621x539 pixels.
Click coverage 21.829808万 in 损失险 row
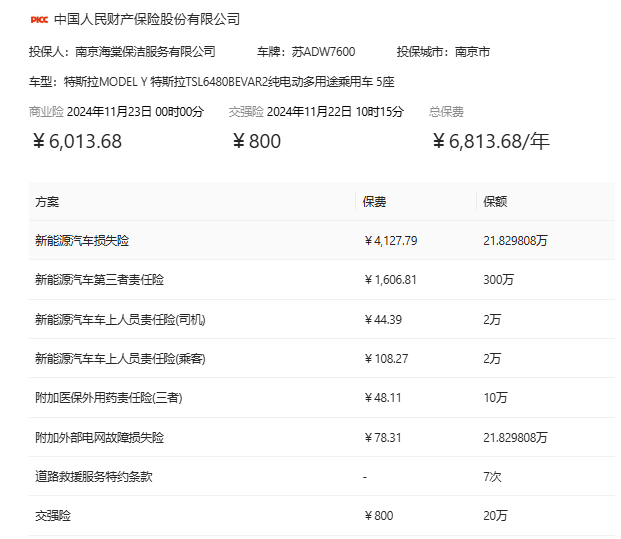[x=515, y=240]
